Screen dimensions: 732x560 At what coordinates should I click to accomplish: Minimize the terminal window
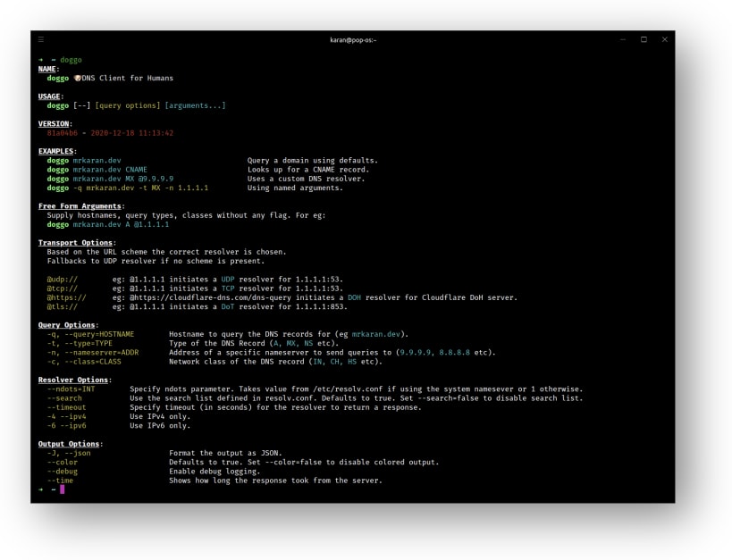coord(623,39)
